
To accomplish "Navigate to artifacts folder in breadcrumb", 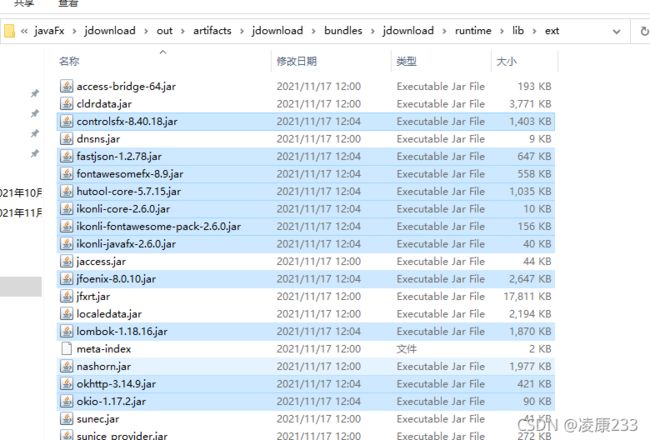I will 212,31.
